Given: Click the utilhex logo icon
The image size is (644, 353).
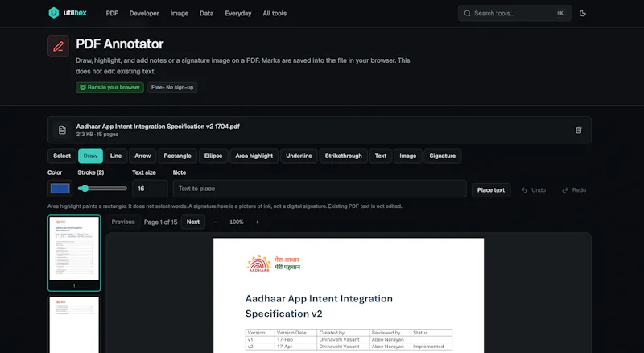Looking at the screenshot, I should point(54,13).
